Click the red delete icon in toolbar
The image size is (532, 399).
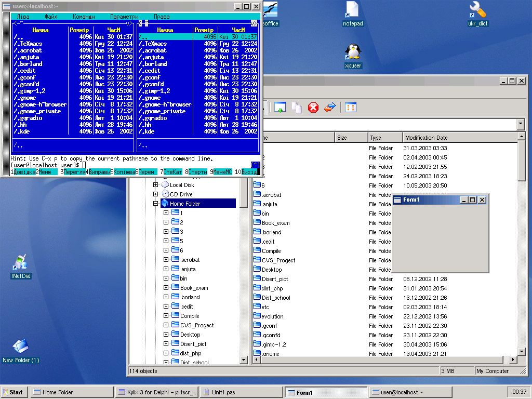point(313,108)
